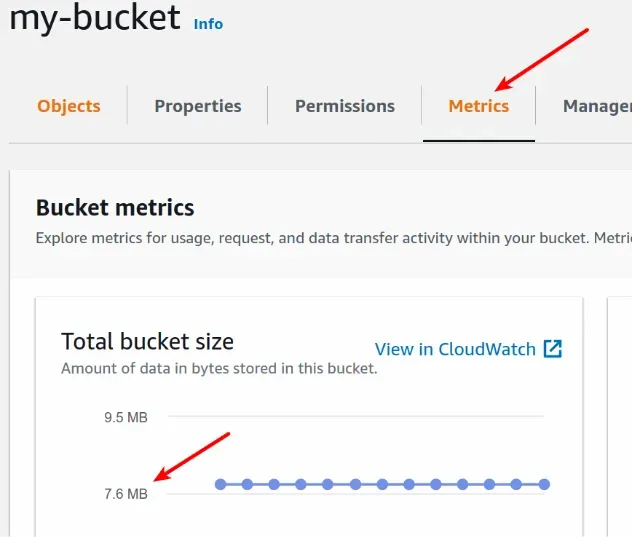
Task: Click the last data point on the chart
Action: coord(544,484)
